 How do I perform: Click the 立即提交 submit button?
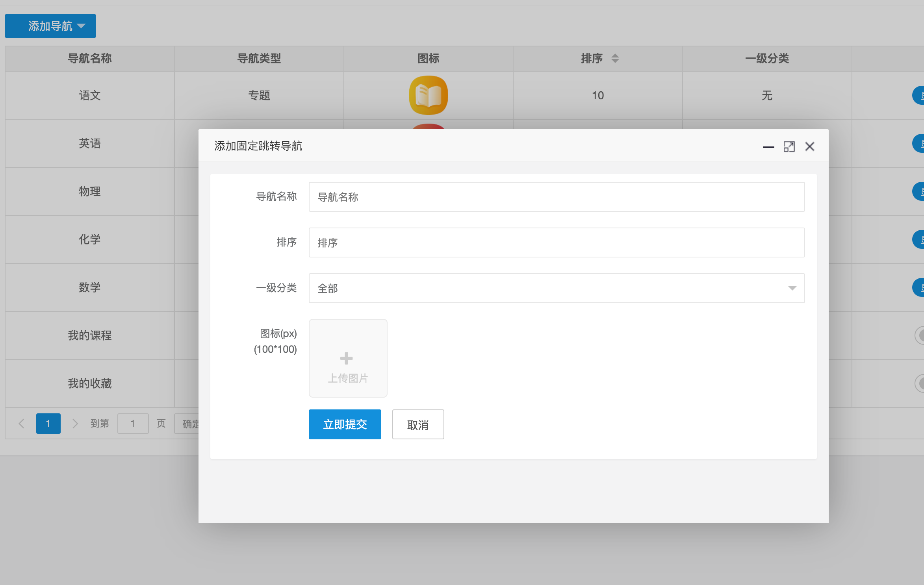pyautogui.click(x=345, y=424)
